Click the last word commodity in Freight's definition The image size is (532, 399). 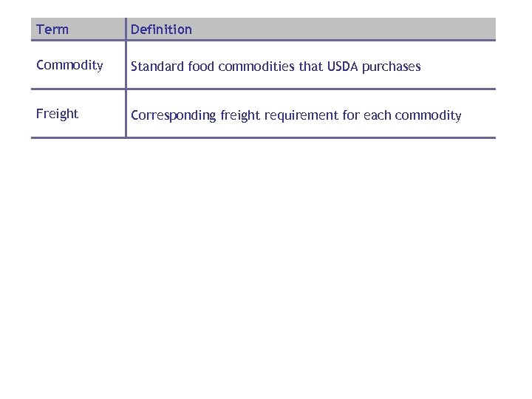(429, 115)
